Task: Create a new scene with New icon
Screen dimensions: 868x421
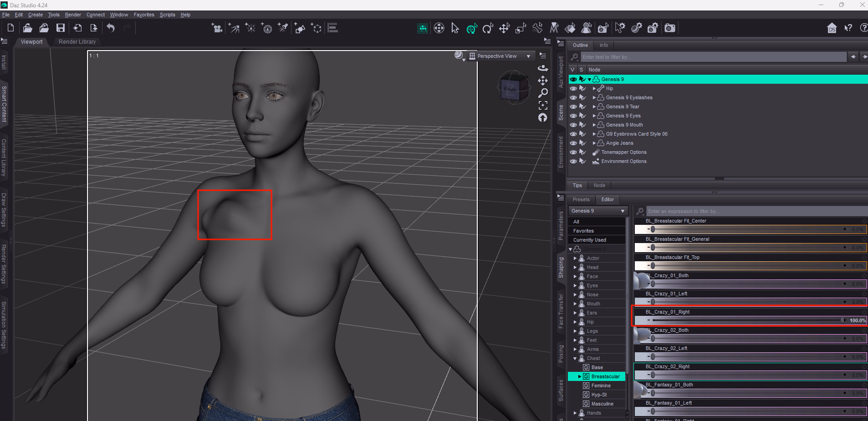Action: (x=10, y=28)
